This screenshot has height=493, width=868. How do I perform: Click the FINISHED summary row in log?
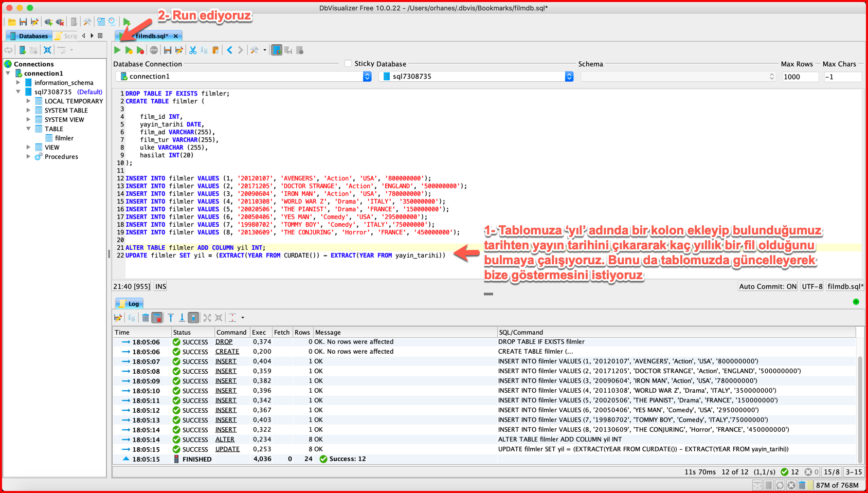click(x=485, y=459)
